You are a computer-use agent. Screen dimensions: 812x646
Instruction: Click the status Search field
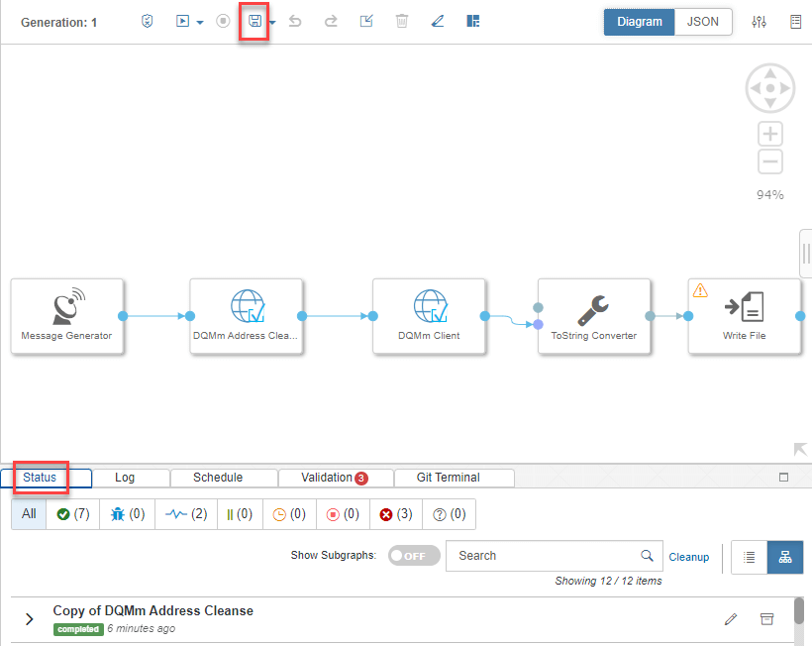tap(555, 556)
